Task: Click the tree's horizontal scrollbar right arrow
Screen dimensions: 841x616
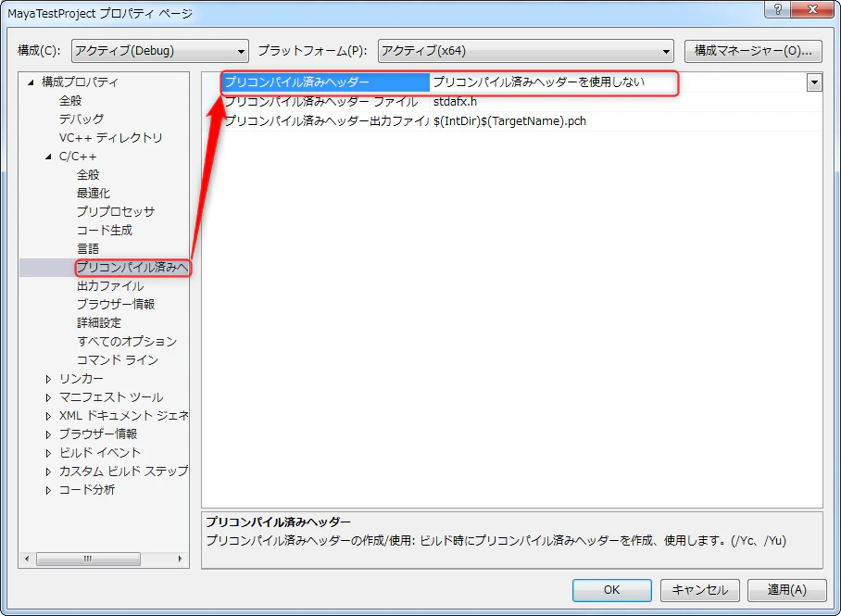Action: (181, 559)
